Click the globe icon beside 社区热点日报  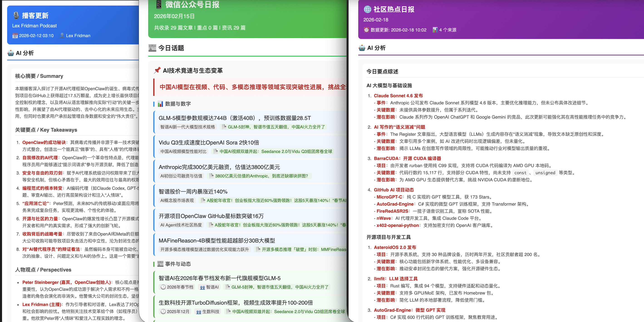click(x=367, y=9)
